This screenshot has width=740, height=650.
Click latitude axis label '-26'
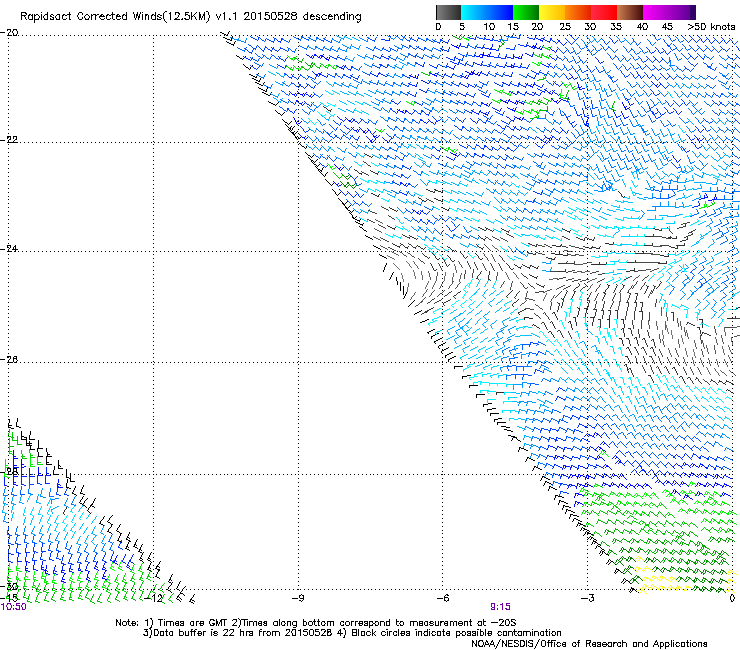[9, 360]
